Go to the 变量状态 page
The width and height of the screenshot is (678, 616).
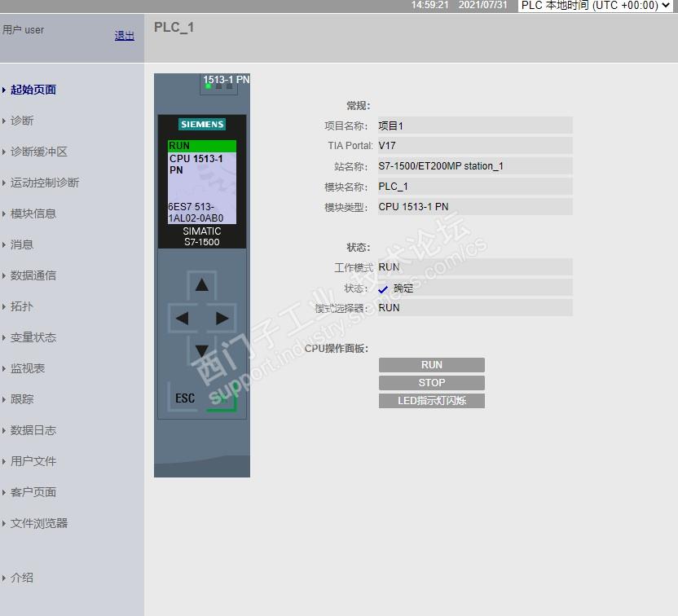[x=33, y=337]
